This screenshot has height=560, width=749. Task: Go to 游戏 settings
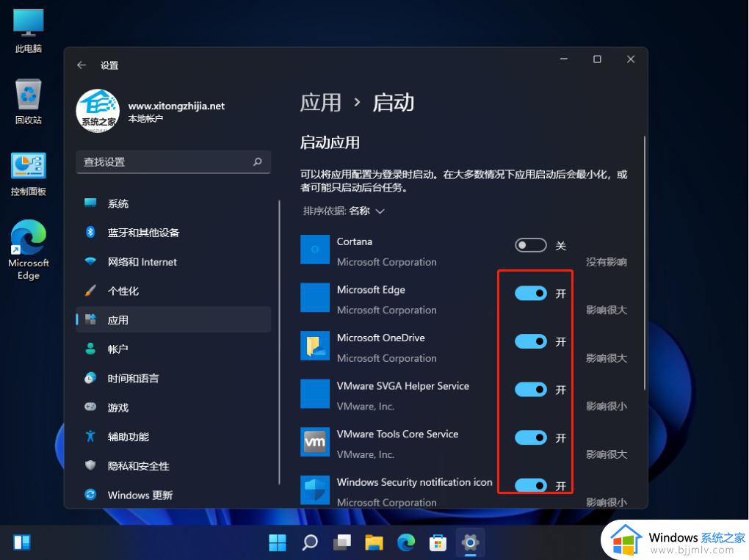point(173,407)
